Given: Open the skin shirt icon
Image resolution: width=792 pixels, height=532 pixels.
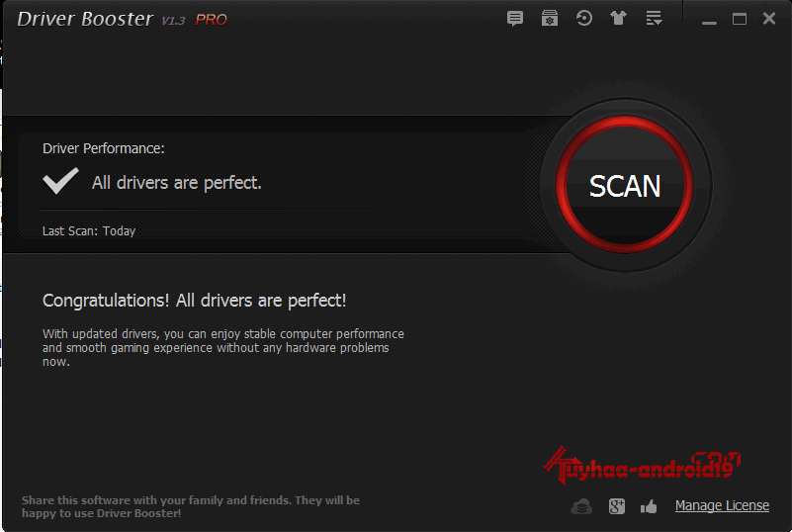Looking at the screenshot, I should 618,19.
